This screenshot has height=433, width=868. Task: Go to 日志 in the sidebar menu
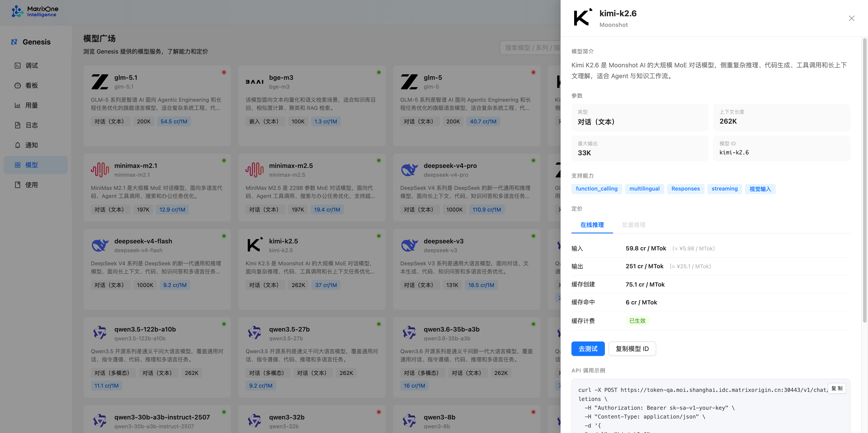coord(36,125)
